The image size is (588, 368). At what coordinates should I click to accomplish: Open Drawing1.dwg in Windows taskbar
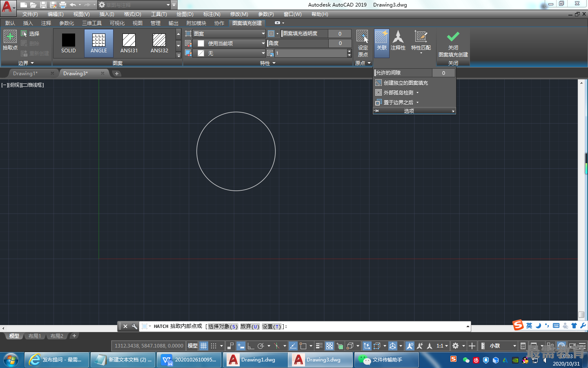click(254, 360)
